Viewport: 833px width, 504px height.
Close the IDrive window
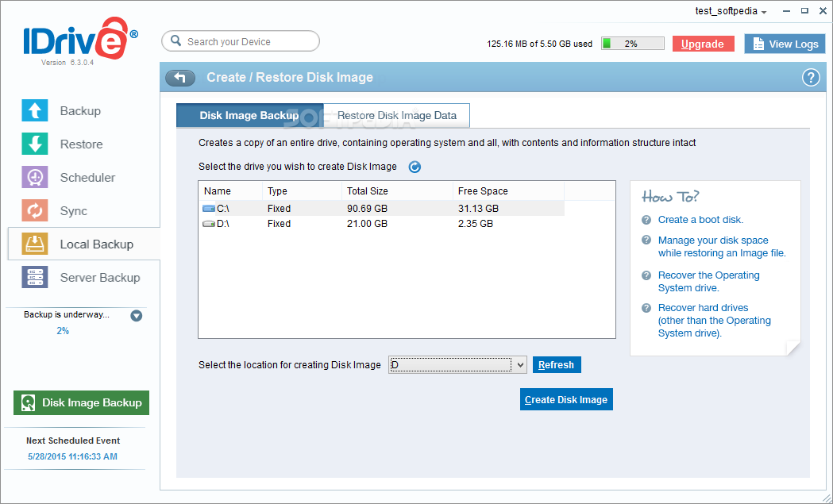(823, 10)
